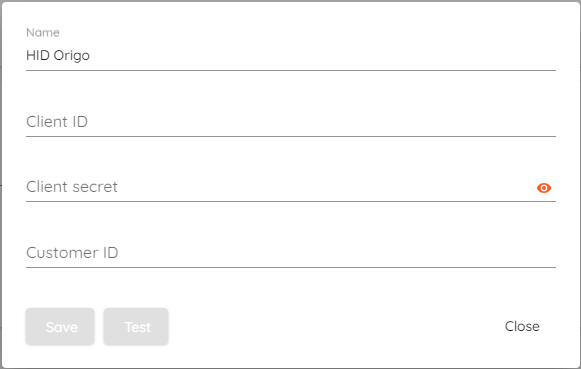
Task: Click the Customer ID placeholder text
Action: [72, 253]
